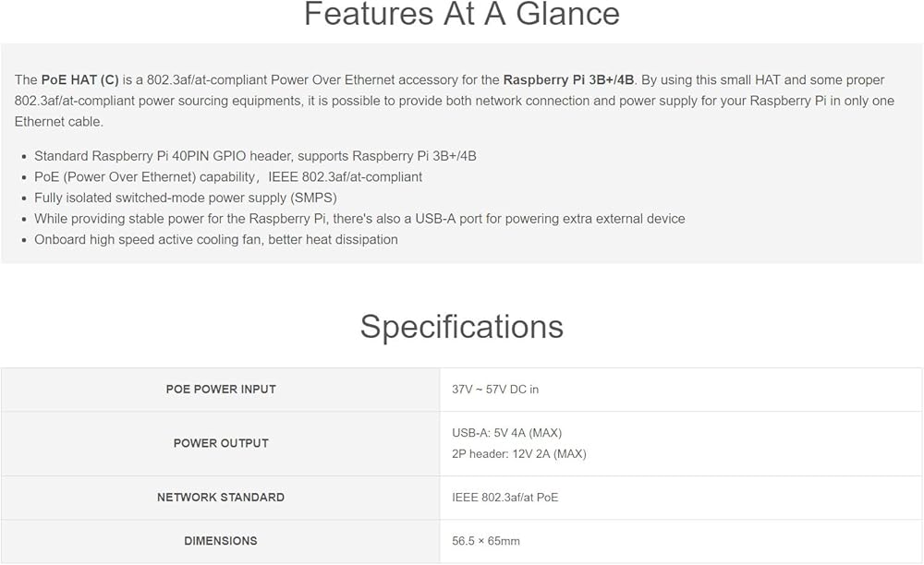Click the bold 'PoE HAT (C)' text
This screenshot has height=565, width=924.
(x=80, y=80)
